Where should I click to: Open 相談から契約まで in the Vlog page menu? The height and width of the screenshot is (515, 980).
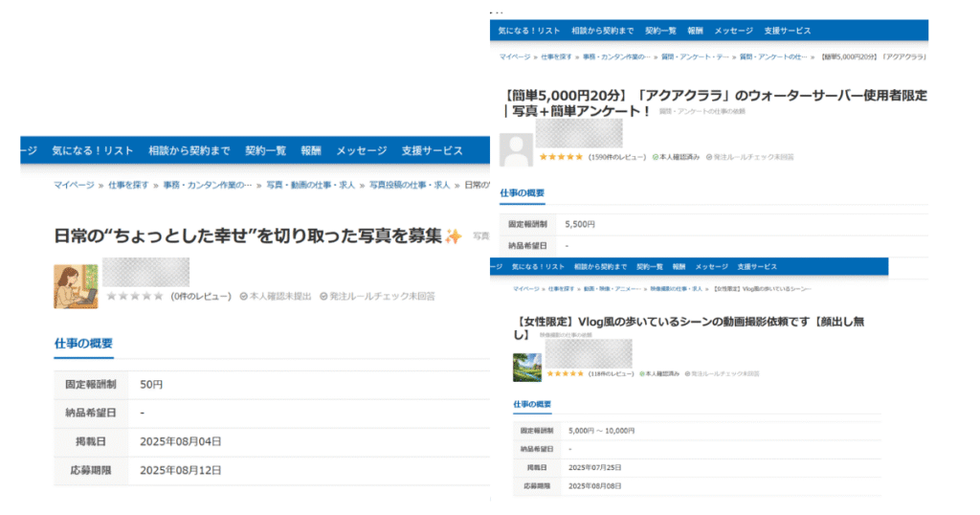click(601, 267)
